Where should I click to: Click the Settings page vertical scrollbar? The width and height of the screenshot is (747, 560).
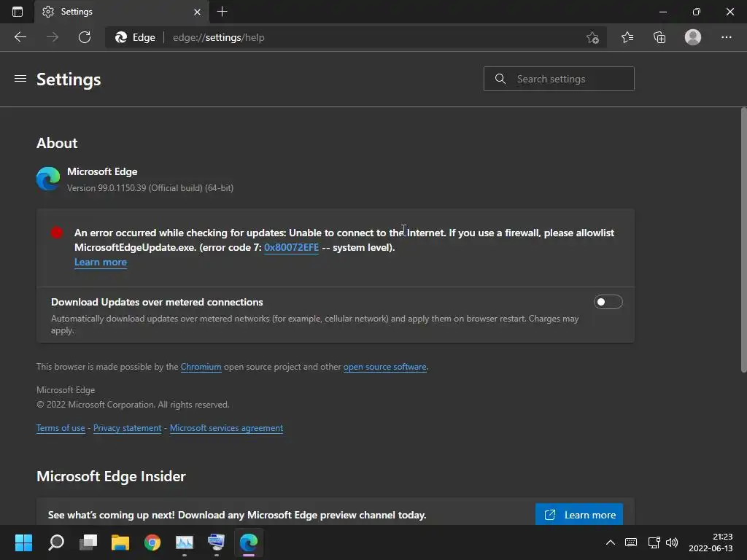click(x=743, y=241)
